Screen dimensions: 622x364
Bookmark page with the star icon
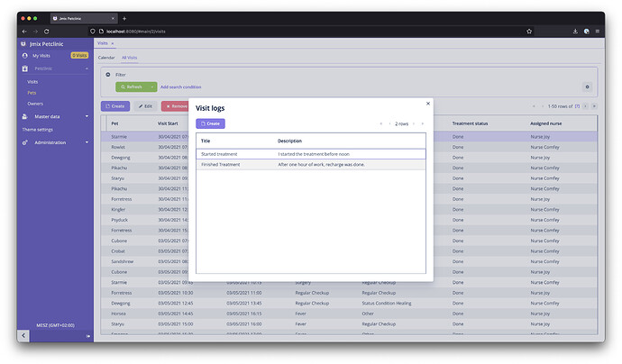pyautogui.click(x=529, y=32)
